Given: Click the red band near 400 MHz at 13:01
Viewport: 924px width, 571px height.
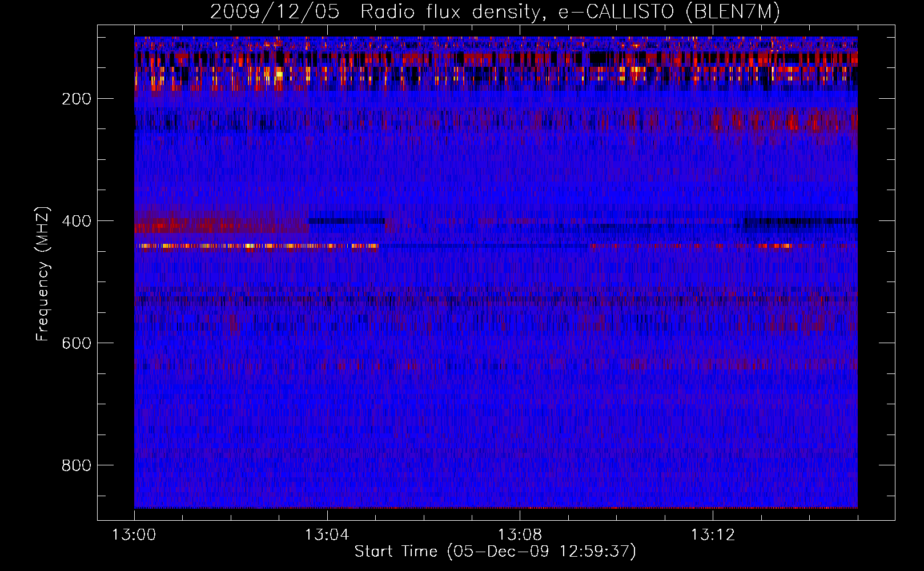Looking at the screenshot, I should pos(222,224).
